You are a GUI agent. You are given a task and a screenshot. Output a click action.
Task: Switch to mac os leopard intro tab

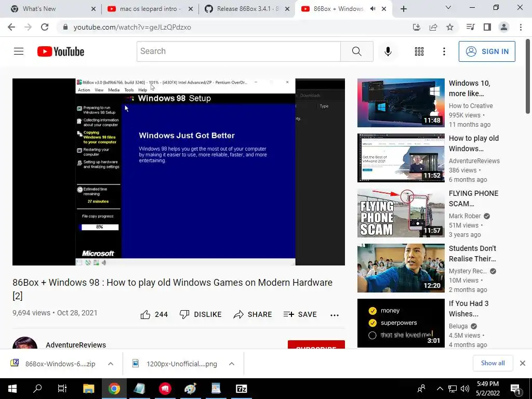(x=150, y=9)
